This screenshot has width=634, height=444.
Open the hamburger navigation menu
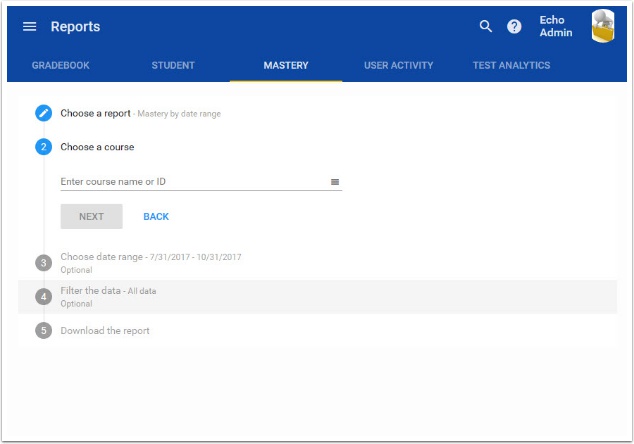coord(29,27)
